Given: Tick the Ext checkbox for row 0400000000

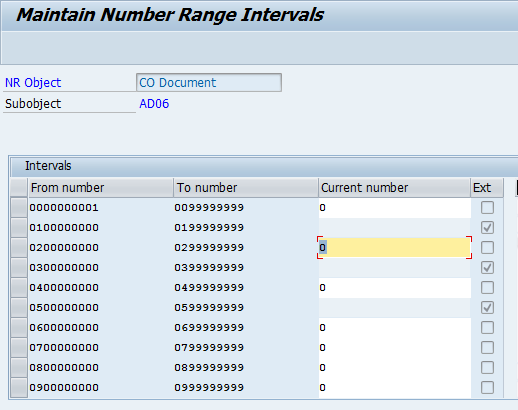Looking at the screenshot, I should 487,288.
